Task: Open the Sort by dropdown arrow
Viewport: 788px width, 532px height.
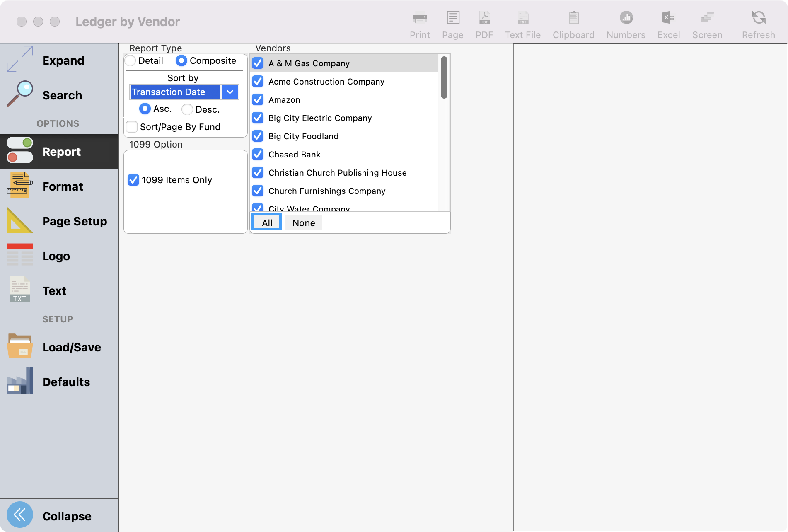Action: coord(230,92)
